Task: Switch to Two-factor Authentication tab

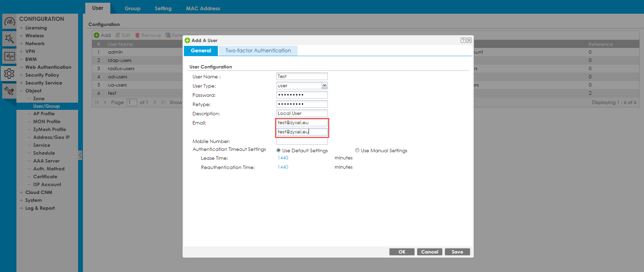Action: coord(258,51)
